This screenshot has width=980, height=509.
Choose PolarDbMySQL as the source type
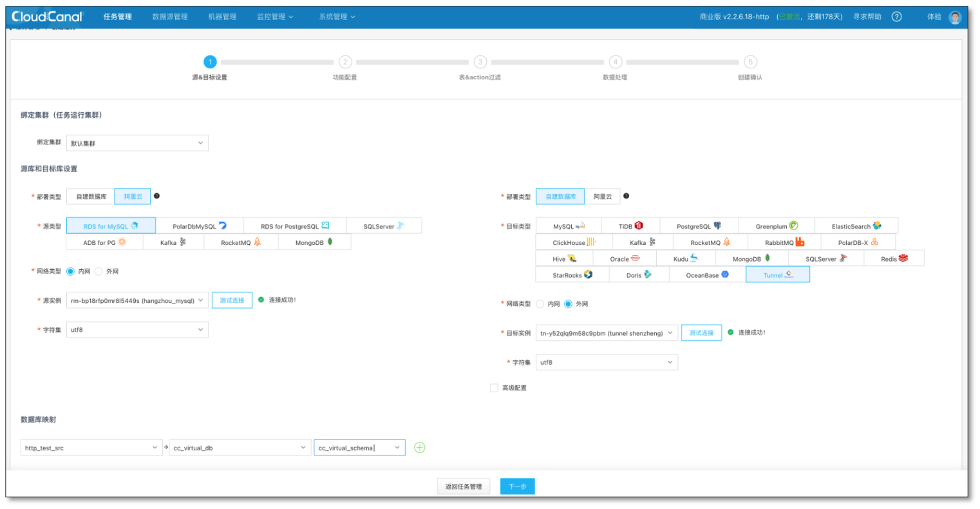pos(200,226)
